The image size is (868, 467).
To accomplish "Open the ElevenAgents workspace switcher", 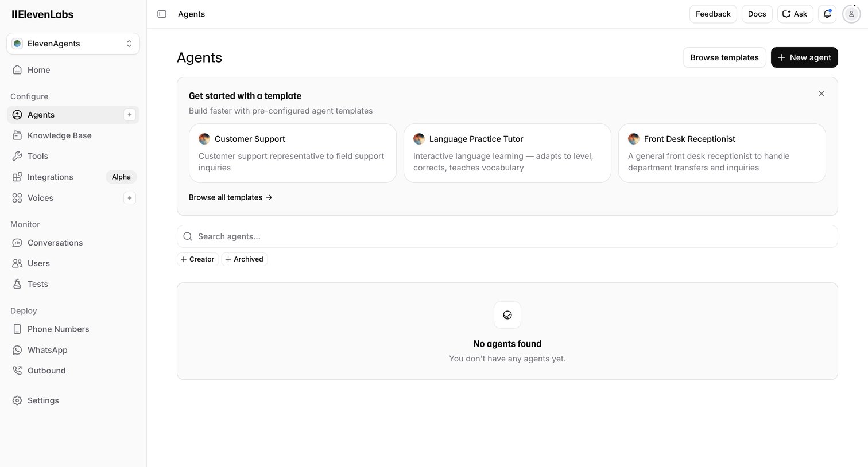I will coord(73,44).
